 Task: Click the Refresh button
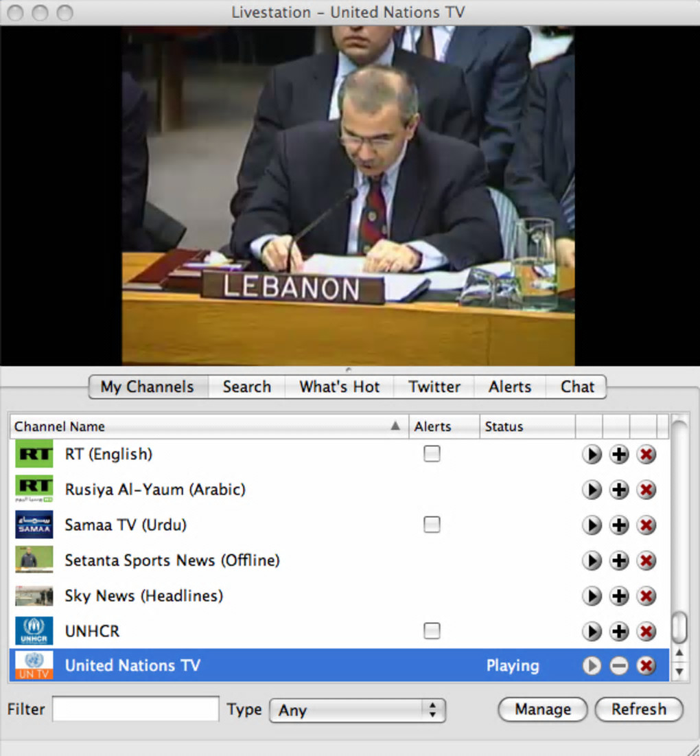click(x=639, y=709)
